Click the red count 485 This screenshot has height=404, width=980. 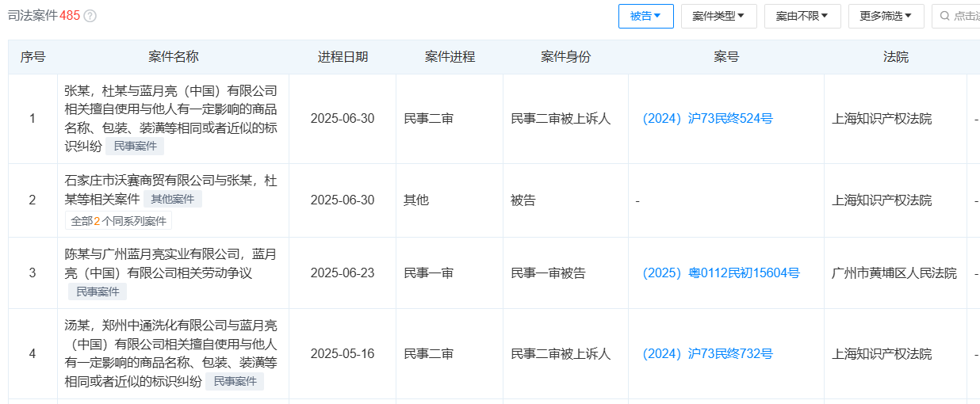click(x=70, y=16)
